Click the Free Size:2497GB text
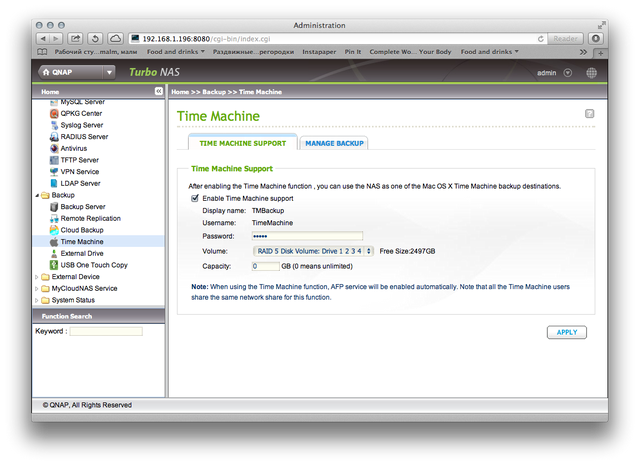 click(407, 251)
